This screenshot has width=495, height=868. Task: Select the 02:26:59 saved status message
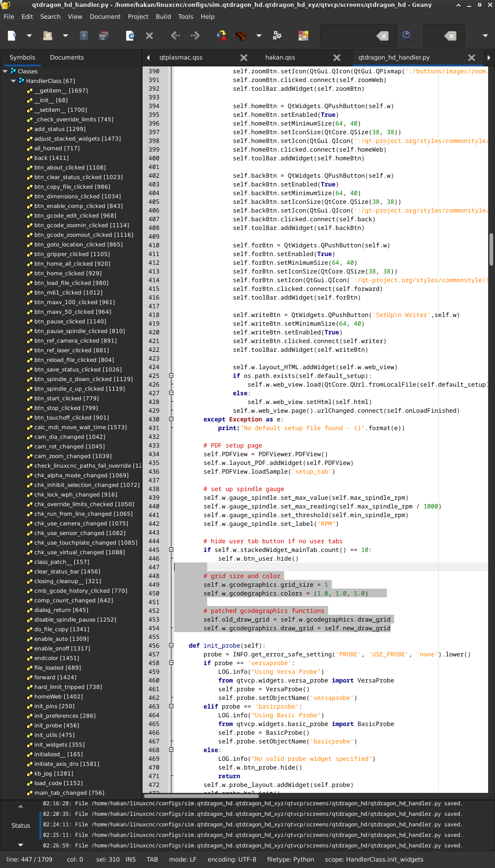(x=253, y=846)
